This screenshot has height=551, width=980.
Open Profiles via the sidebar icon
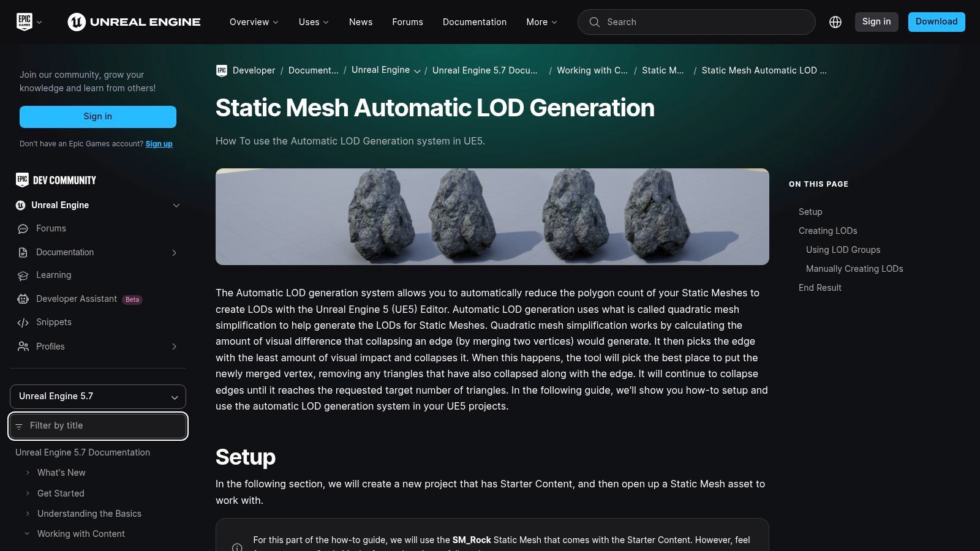(23, 347)
